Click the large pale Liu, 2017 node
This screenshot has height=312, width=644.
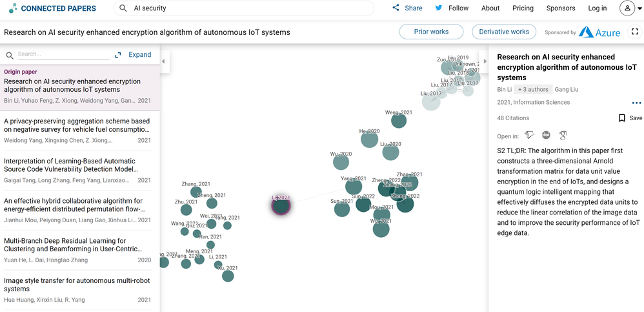[431, 101]
